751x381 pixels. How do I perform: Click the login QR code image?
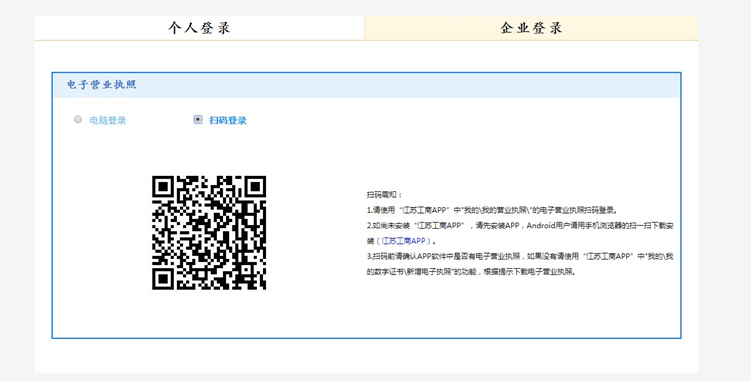point(209,232)
